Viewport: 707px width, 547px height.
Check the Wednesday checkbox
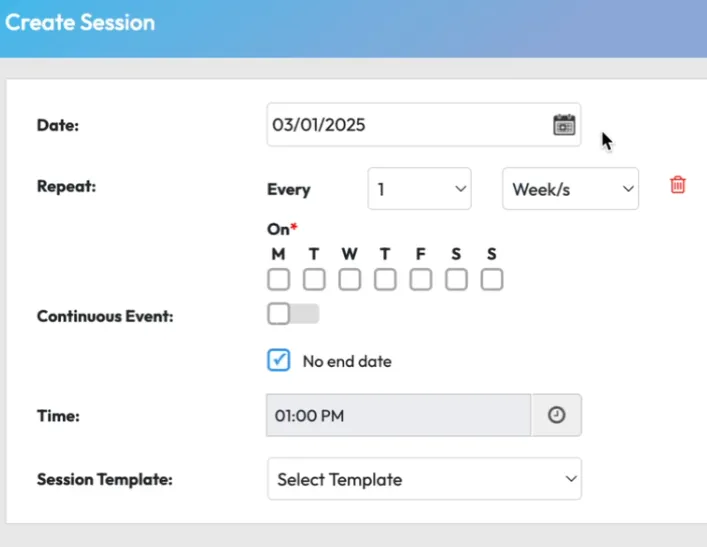pyautogui.click(x=349, y=279)
